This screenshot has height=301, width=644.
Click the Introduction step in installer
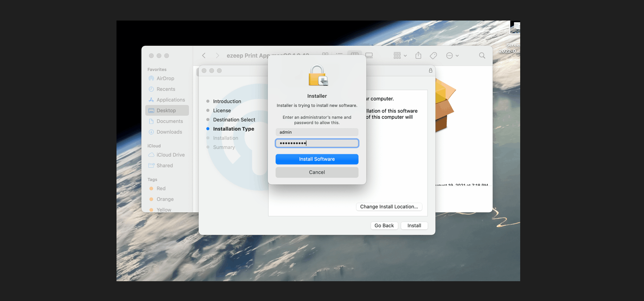click(227, 102)
